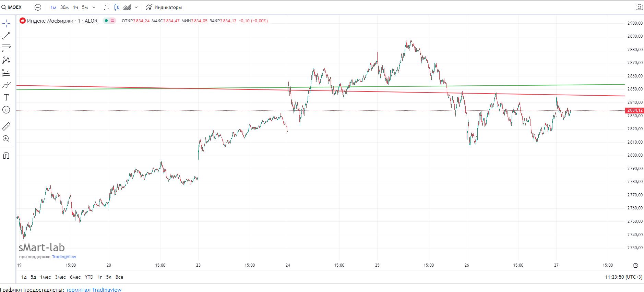644x292 pixels.
Task: Toggle the magnet snap mode
Action: pyautogui.click(x=6, y=156)
